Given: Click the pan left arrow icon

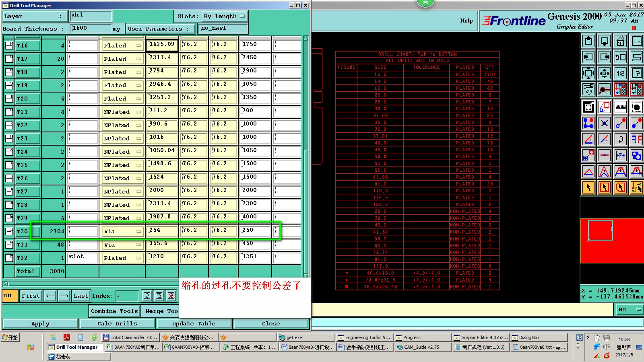Looking at the screenshot, I should pyautogui.click(x=588, y=57).
